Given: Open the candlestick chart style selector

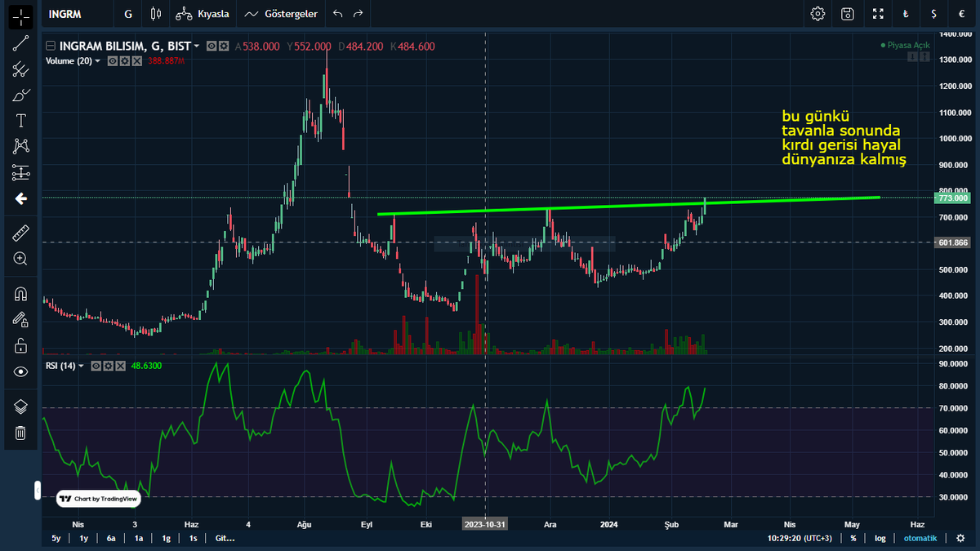Looking at the screenshot, I should coord(157,14).
